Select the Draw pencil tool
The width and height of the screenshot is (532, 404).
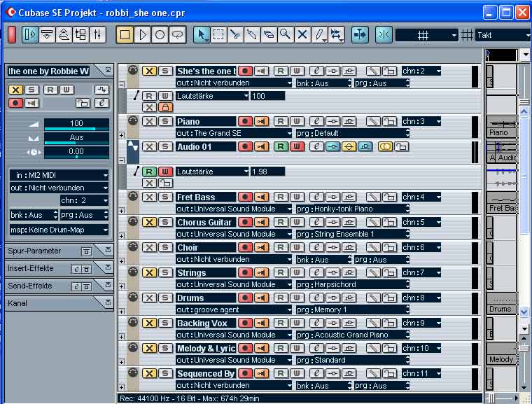pos(319,34)
